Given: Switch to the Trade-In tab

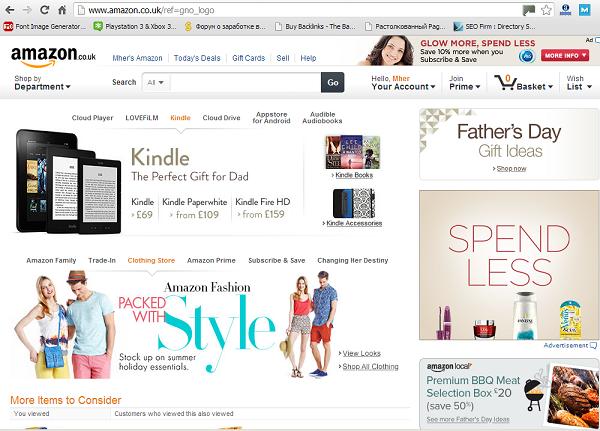Looking at the screenshot, I should (x=102, y=260).
